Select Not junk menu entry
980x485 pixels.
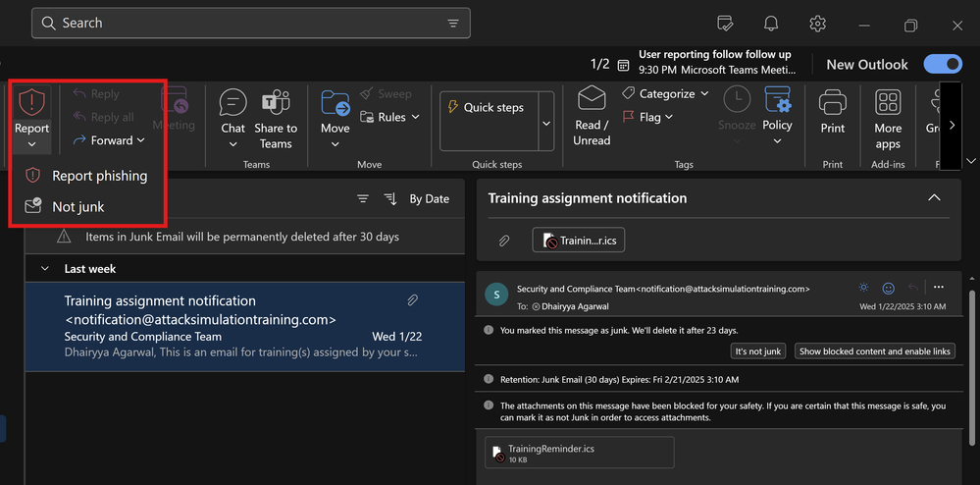click(x=65, y=206)
